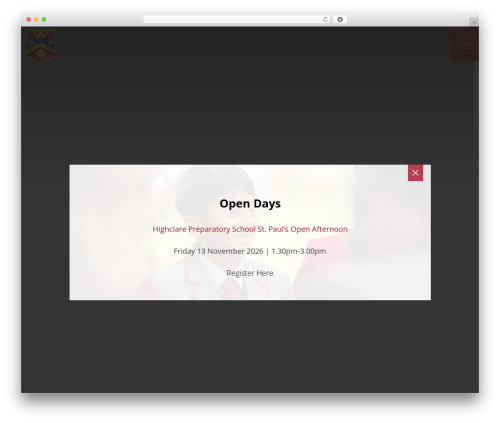Image resolution: width=500 pixels, height=423 pixels.
Task: Click the red close window button
Action: click(29, 20)
